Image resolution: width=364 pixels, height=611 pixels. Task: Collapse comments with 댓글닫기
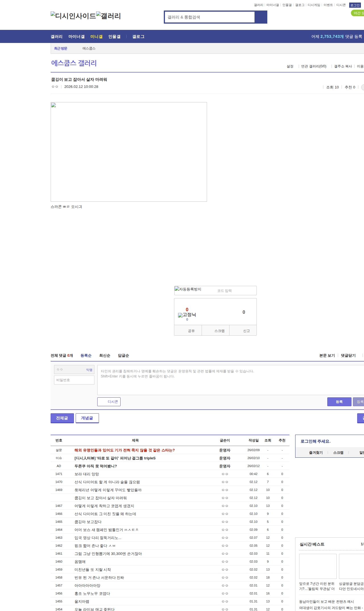tap(348, 356)
